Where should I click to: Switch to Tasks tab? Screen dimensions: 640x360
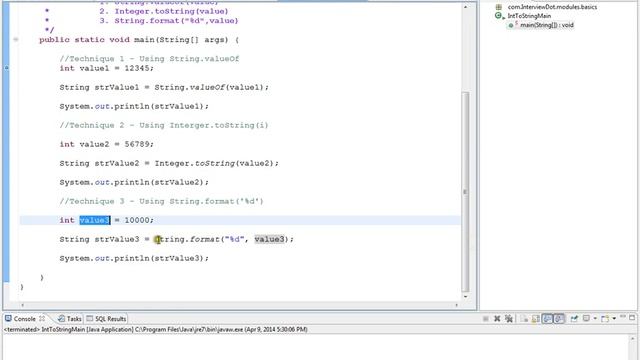tap(69, 319)
